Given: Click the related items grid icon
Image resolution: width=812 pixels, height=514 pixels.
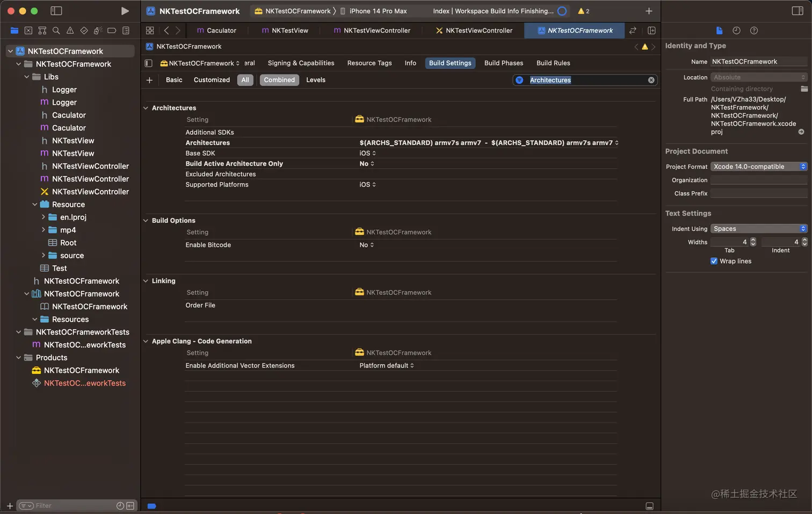Looking at the screenshot, I should (x=150, y=31).
